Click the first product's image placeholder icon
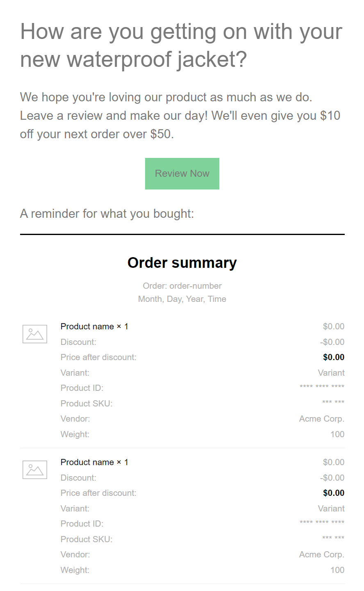Screen dimensions: 364x591 (35, 334)
